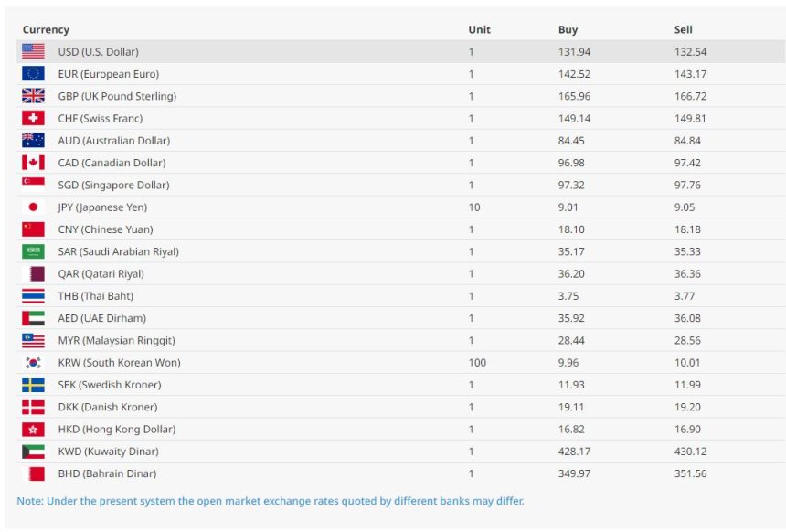Click the Kuwait flag icon
Image resolution: width=786 pixels, height=532 pixels.
coord(33,452)
